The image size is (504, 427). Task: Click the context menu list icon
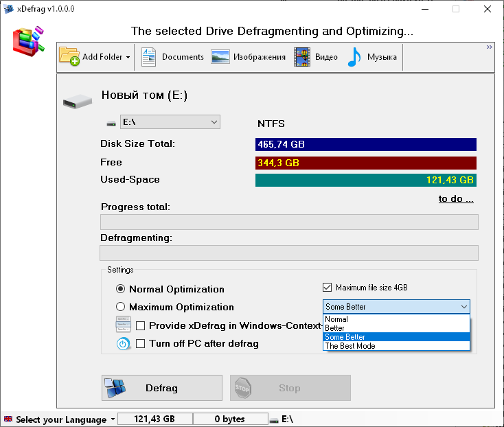pos(123,324)
